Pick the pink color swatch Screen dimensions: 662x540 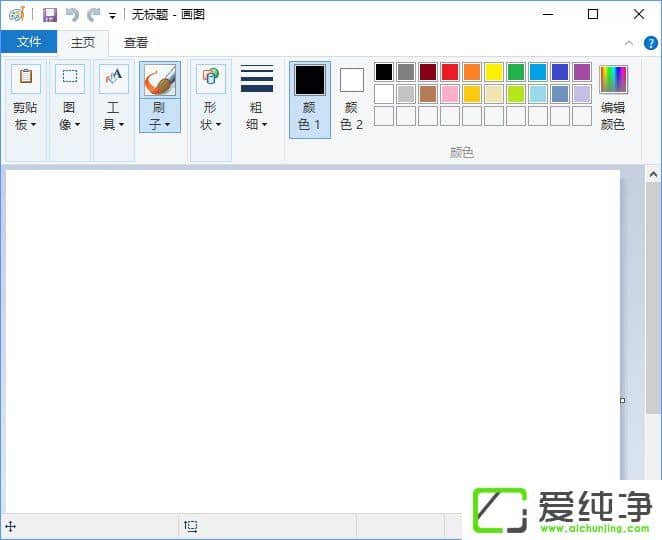pyautogui.click(x=450, y=94)
